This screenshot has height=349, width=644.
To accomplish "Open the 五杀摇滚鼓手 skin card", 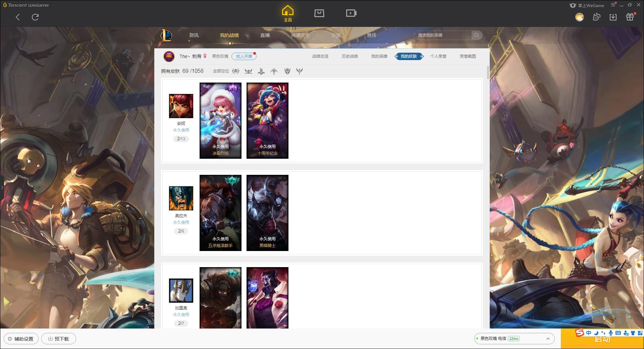I will pyautogui.click(x=220, y=213).
